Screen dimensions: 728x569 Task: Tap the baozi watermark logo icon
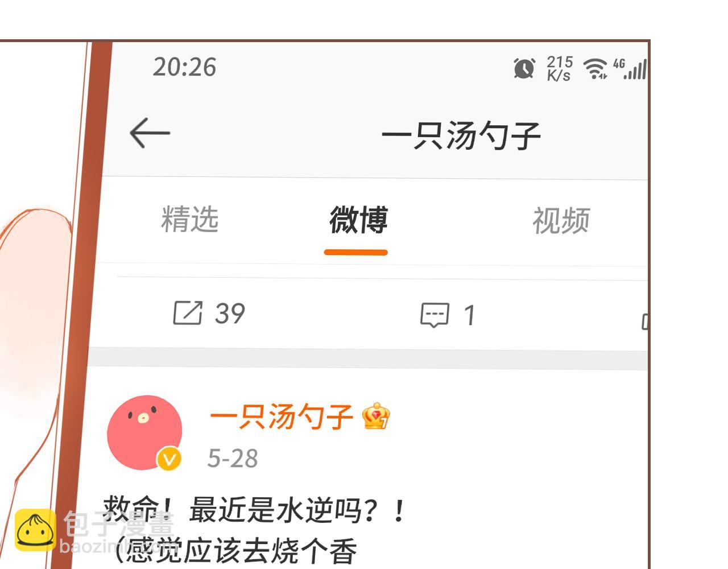point(35,530)
